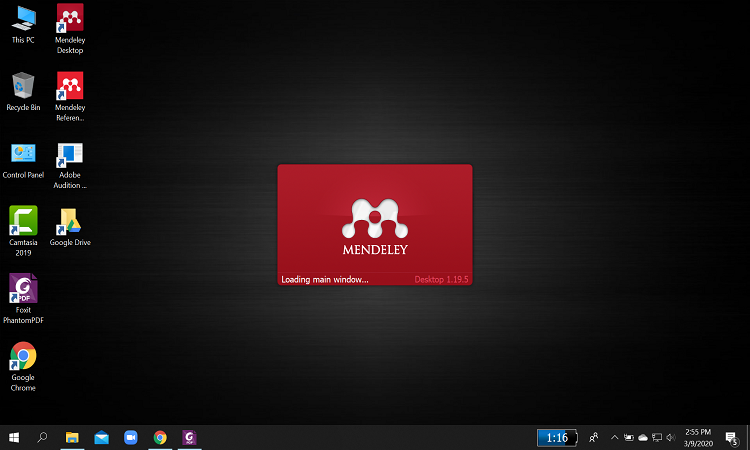Open taskbar search magnifier
This screenshot has width=750, height=450.
pyautogui.click(x=42, y=437)
